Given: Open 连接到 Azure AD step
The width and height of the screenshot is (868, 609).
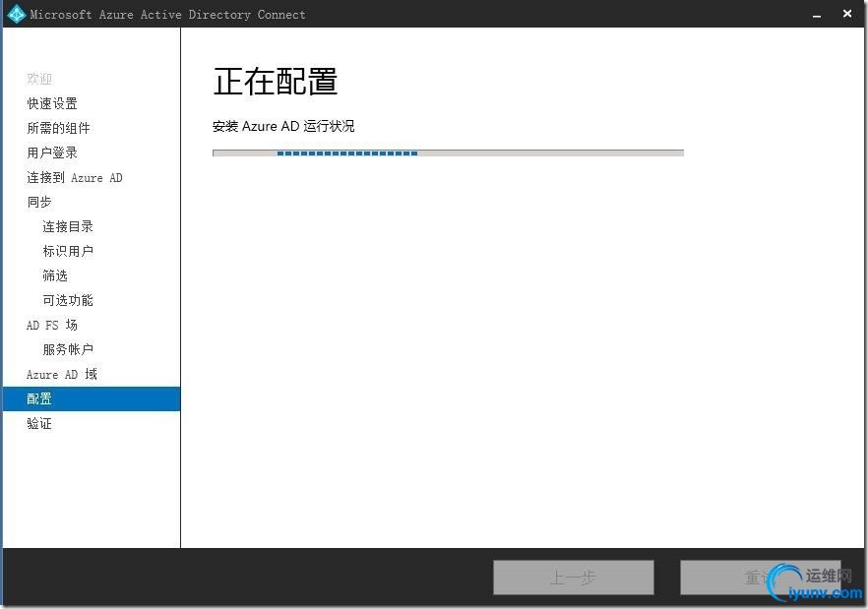Looking at the screenshot, I should click(74, 177).
